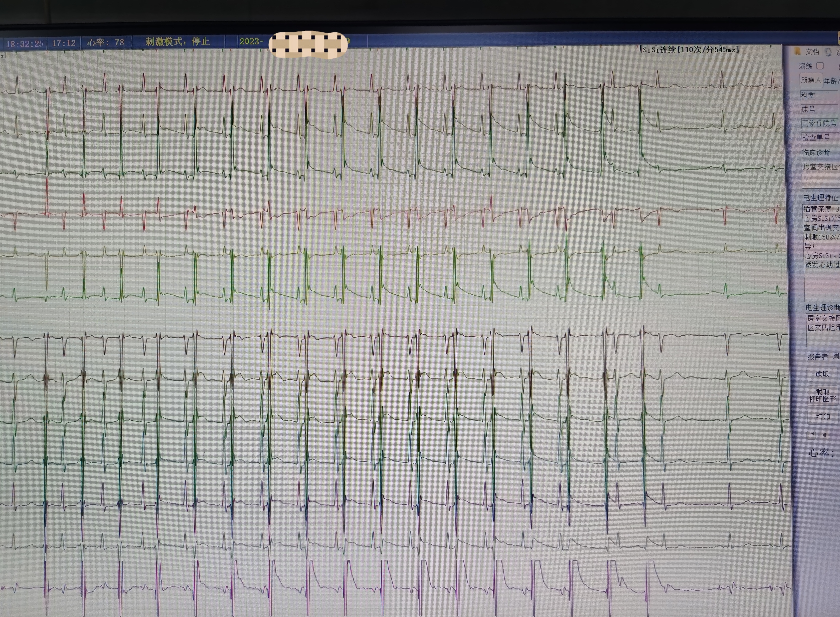Click the 读取 button
The image size is (840, 617).
pyautogui.click(x=822, y=374)
